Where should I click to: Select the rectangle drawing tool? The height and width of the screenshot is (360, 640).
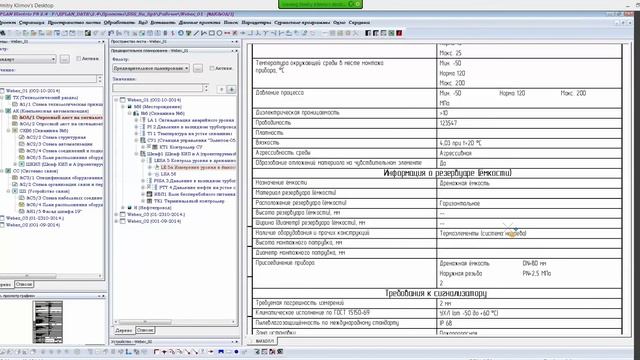211,33
